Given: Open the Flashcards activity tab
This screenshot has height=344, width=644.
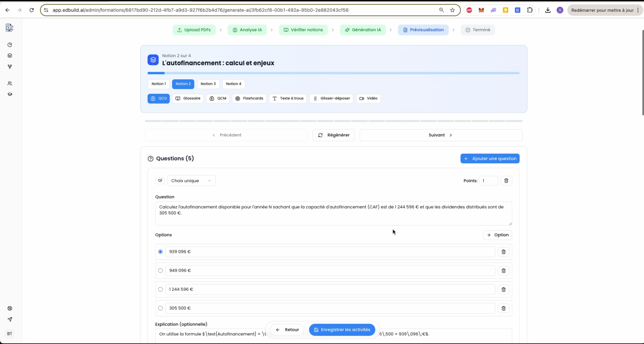Looking at the screenshot, I should (x=249, y=99).
